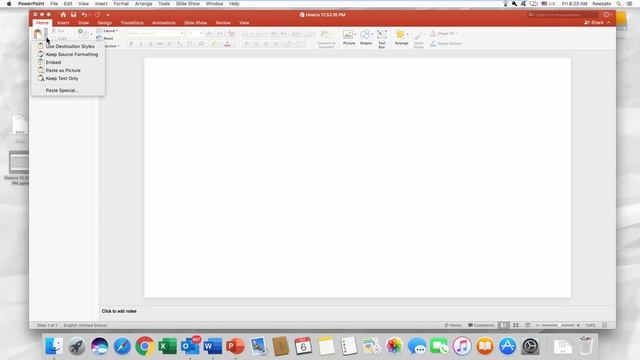
Task: Open Outlook from the Dock
Action: 190,346
